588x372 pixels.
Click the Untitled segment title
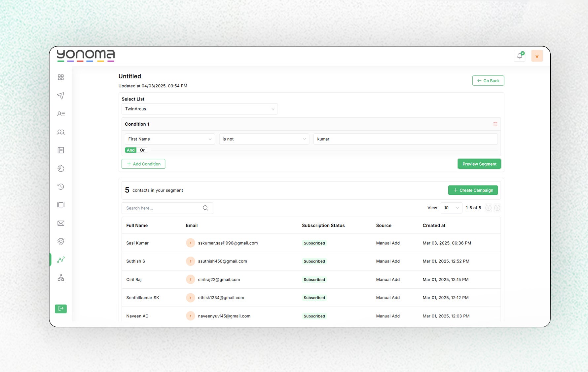pyautogui.click(x=130, y=76)
